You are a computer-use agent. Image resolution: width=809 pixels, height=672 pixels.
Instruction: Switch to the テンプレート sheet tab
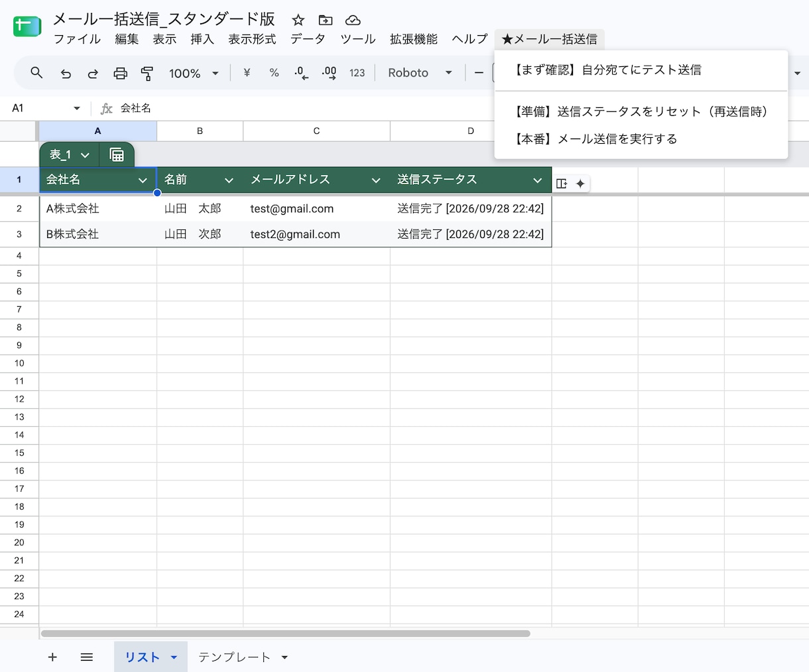click(x=234, y=657)
